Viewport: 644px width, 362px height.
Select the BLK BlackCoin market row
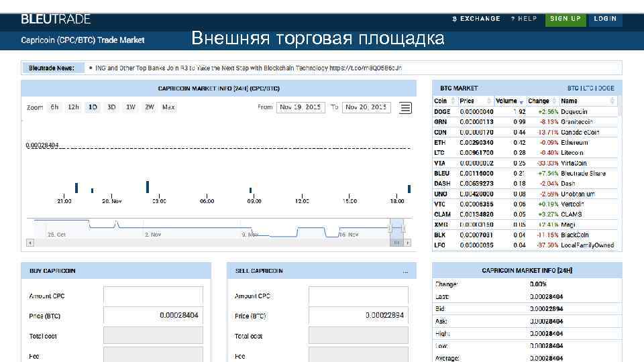525,235
